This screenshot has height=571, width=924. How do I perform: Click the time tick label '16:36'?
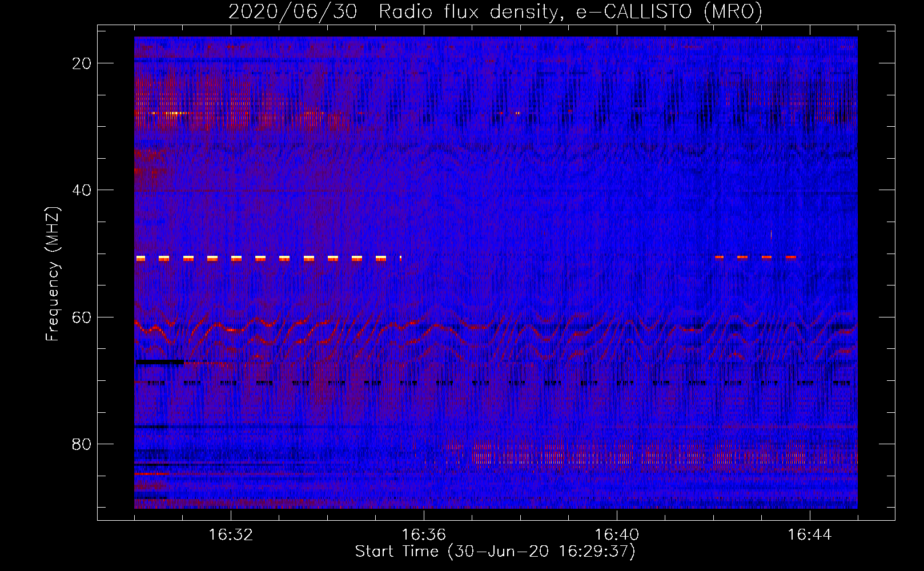pyautogui.click(x=424, y=535)
